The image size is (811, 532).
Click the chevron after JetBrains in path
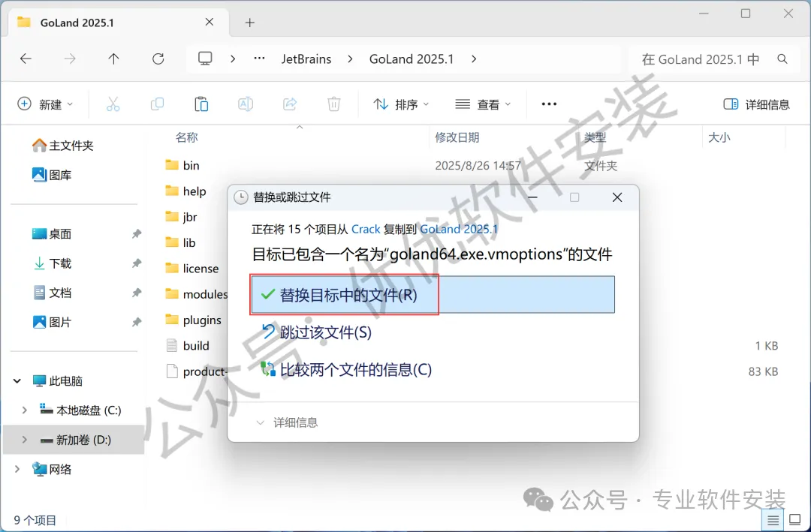[350, 59]
